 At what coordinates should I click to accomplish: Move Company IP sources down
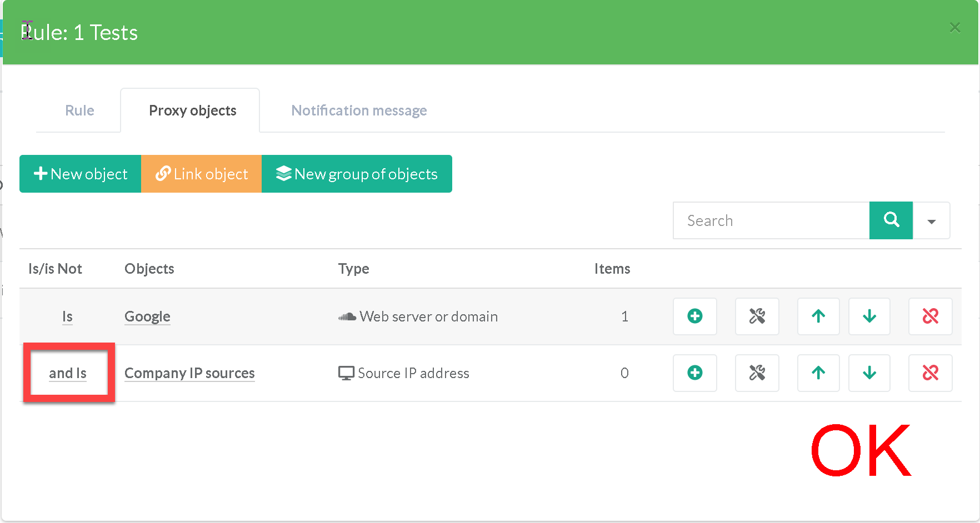pos(869,373)
